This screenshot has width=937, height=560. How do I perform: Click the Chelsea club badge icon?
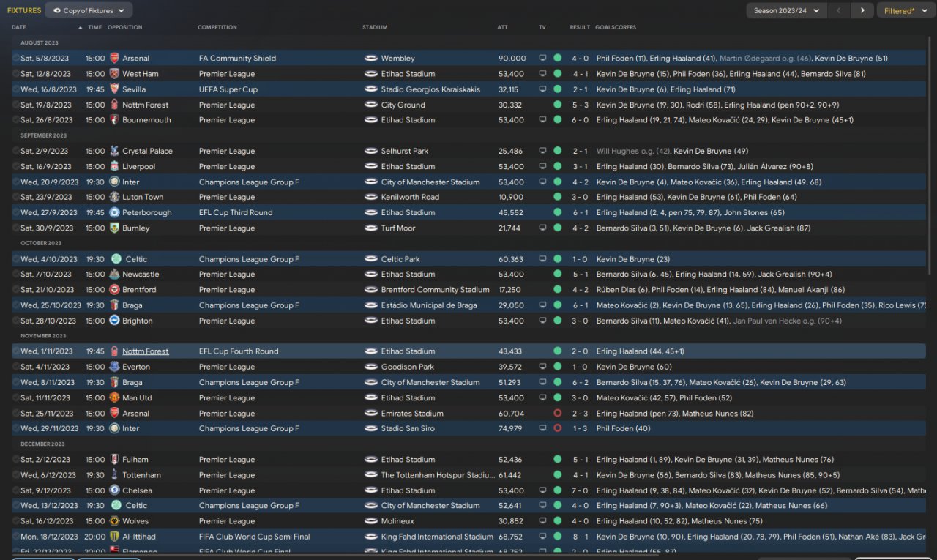[114, 490]
